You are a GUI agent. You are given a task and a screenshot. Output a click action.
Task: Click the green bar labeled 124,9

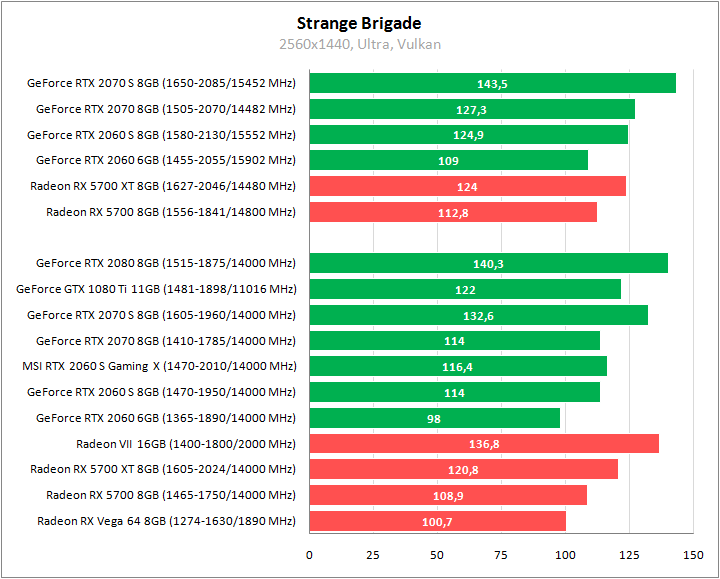coord(468,135)
